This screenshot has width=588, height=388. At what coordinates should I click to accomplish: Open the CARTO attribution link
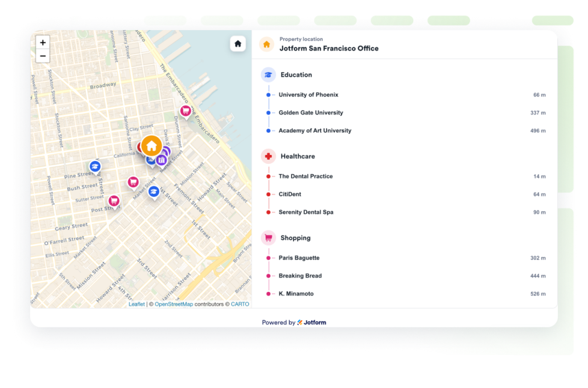(240, 304)
